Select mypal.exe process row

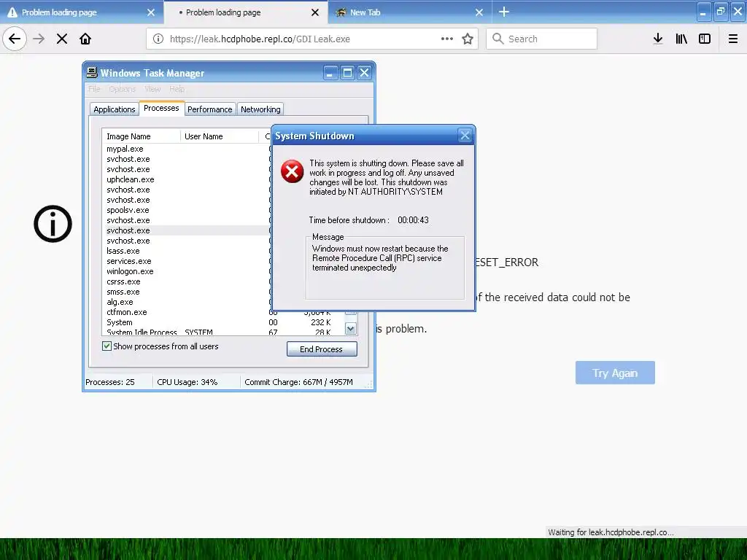point(187,149)
